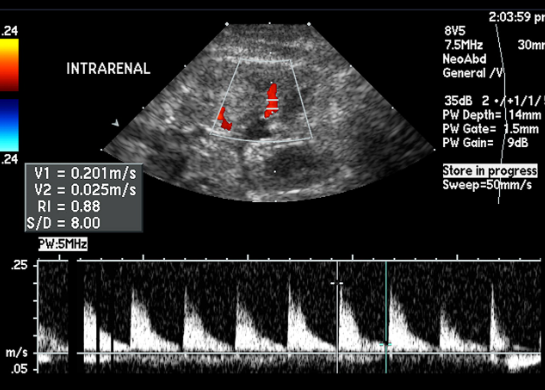Click the bottom .24 color scale value

[x=9, y=159]
